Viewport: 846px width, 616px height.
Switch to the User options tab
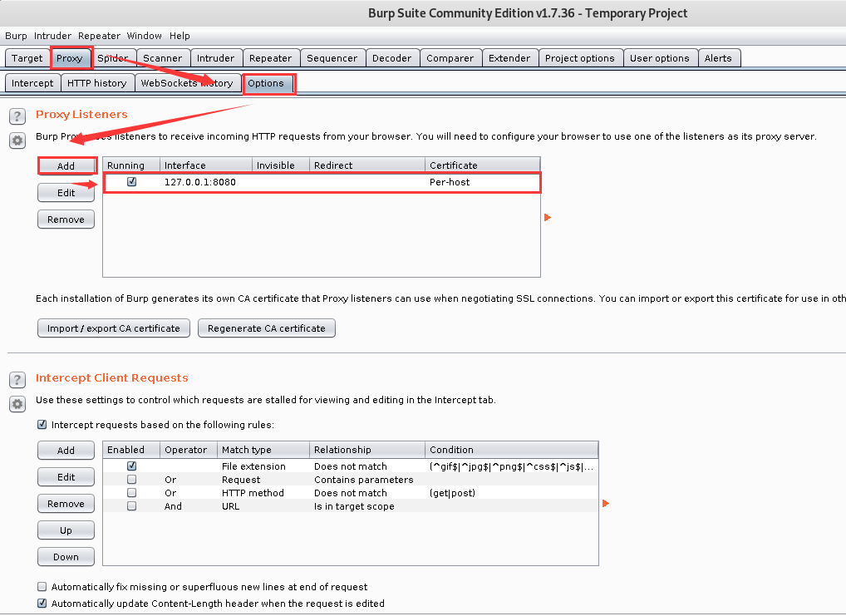tap(660, 58)
